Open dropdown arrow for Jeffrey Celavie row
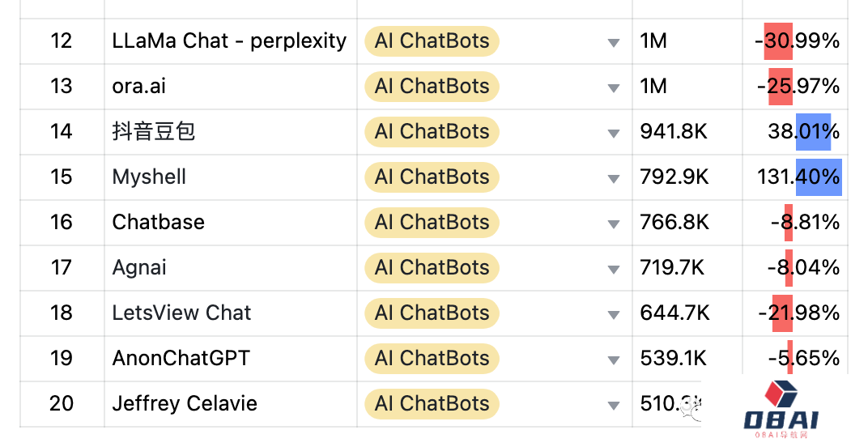The height and width of the screenshot is (447, 868). tap(614, 406)
